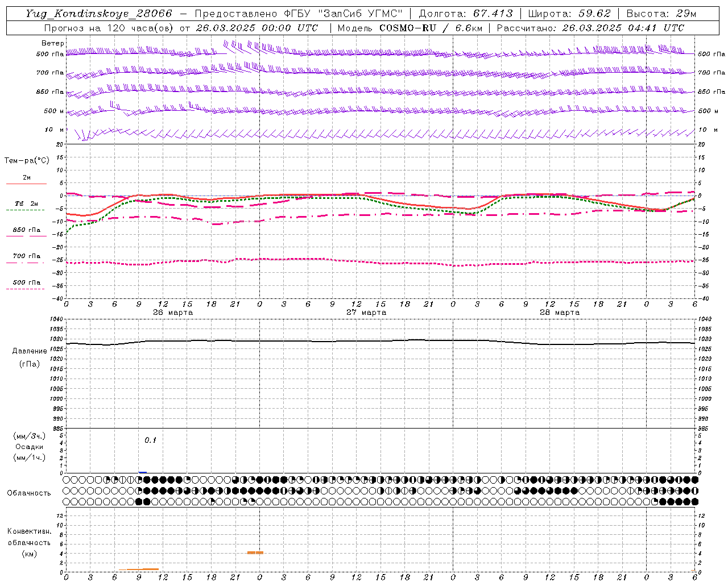
Task: Click the orange convective bar near the panel bottom
Action: 139,569
